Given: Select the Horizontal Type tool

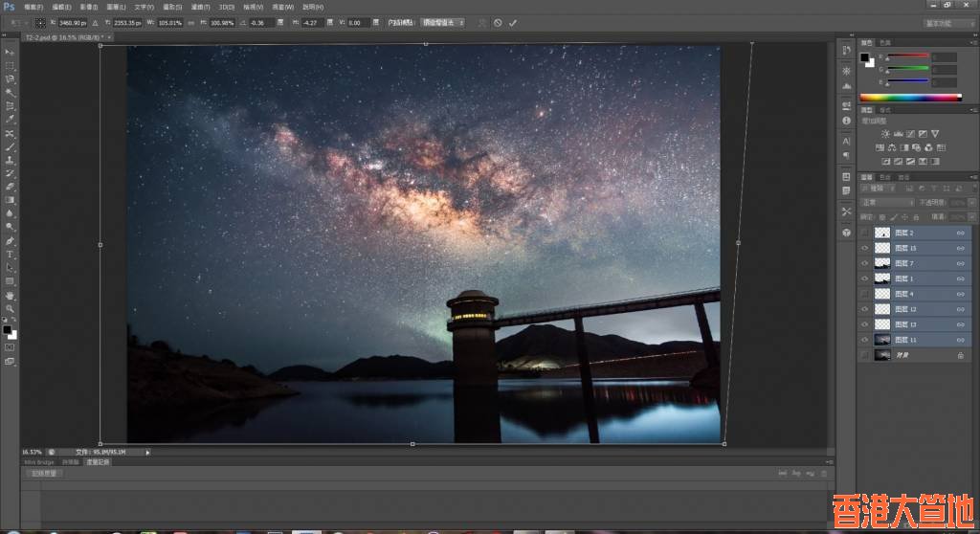Looking at the screenshot, I should pyautogui.click(x=10, y=255).
